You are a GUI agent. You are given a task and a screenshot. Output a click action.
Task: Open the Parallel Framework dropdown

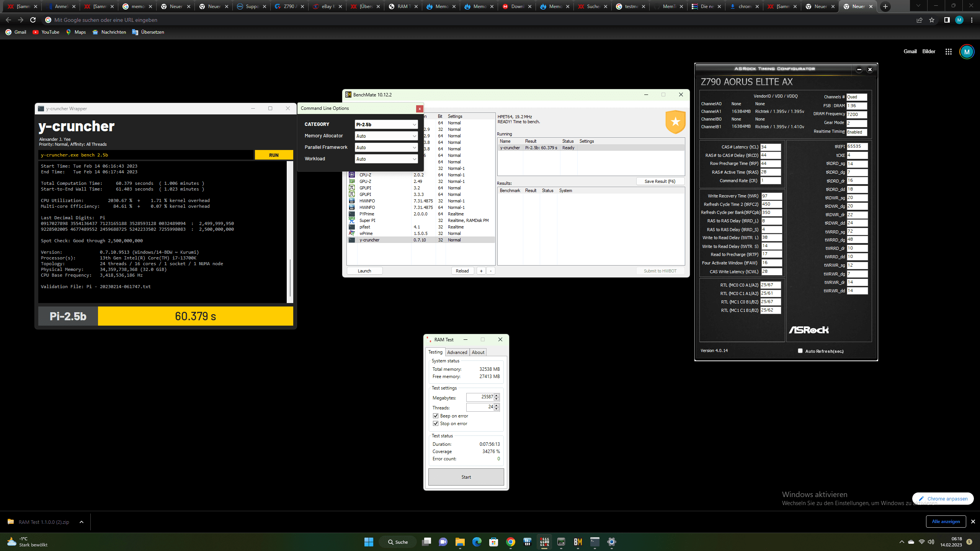pyautogui.click(x=386, y=147)
